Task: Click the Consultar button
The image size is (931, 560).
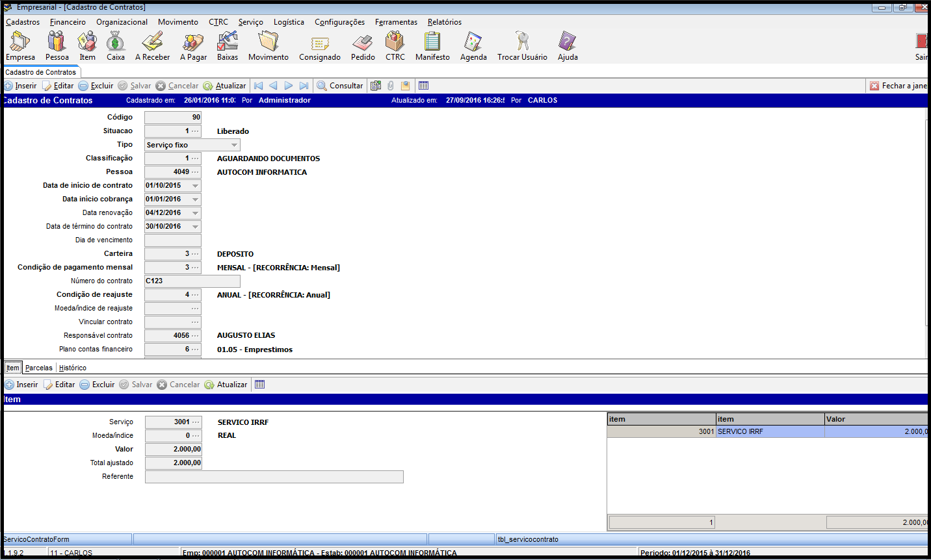Action: pyautogui.click(x=339, y=86)
